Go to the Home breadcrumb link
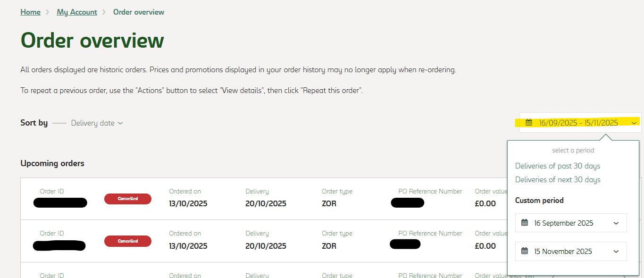The height and width of the screenshot is (278, 644). click(x=30, y=12)
